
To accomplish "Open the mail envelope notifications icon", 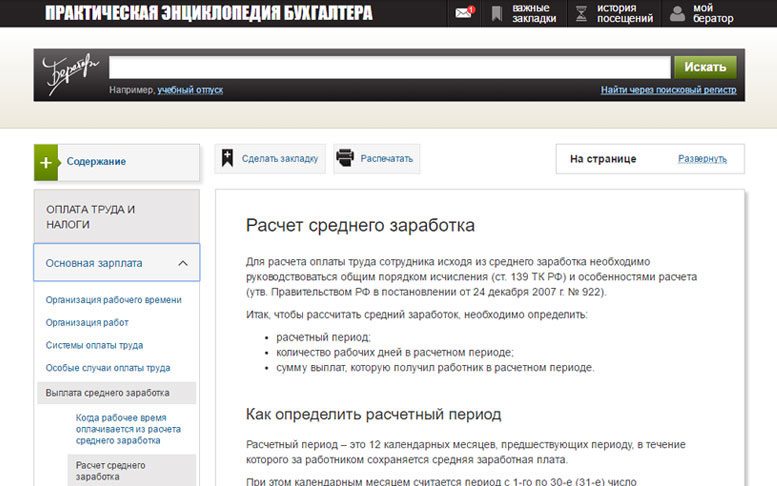I will (x=463, y=13).
